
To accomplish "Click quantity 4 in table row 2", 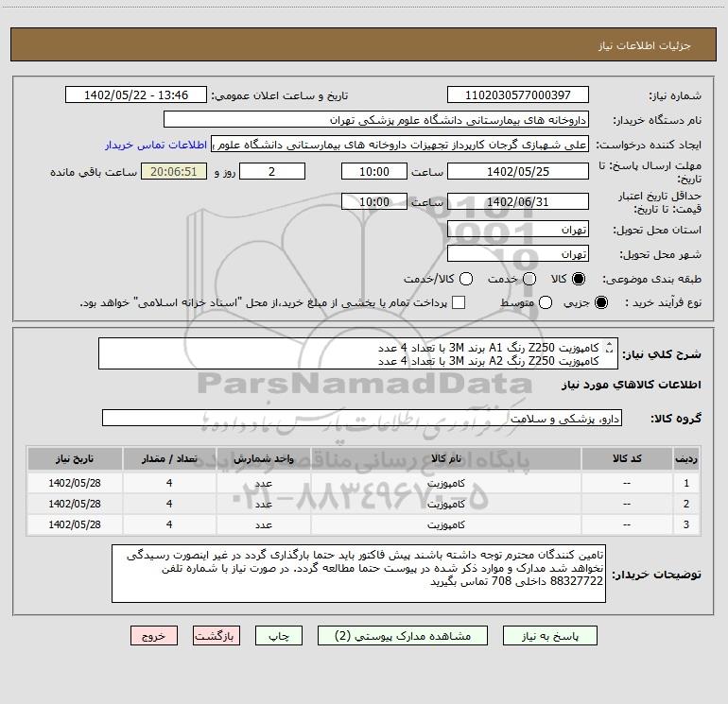I will tap(169, 504).
